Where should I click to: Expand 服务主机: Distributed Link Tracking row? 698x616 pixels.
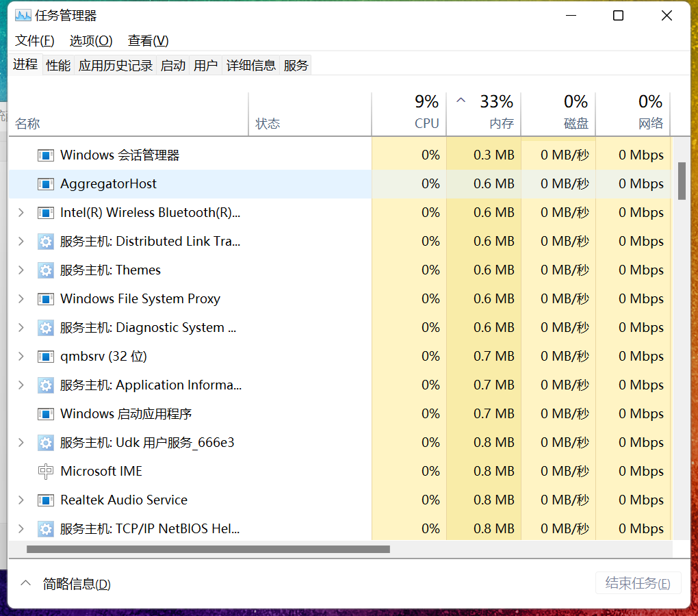click(x=21, y=242)
